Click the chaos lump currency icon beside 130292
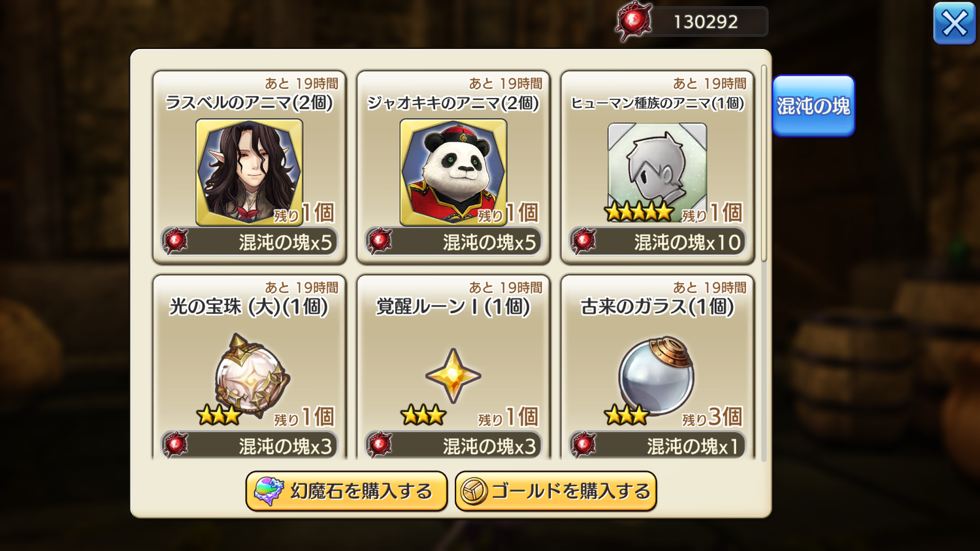 [633, 22]
